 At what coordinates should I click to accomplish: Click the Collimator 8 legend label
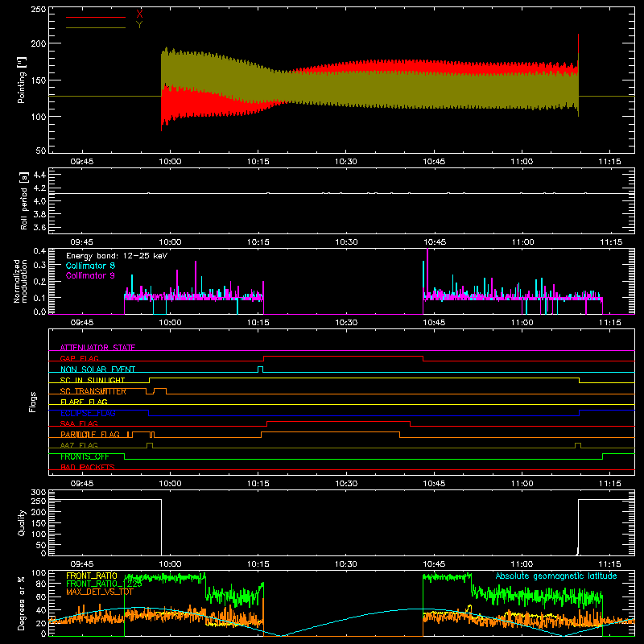(90, 266)
